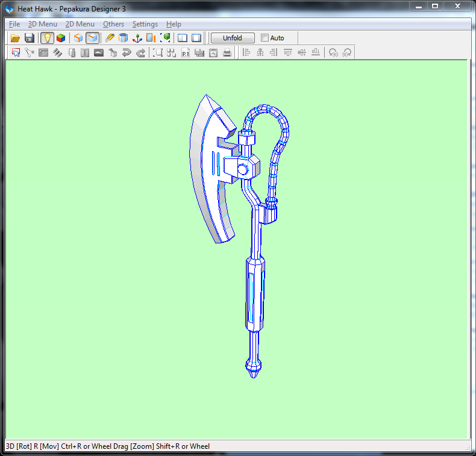Open the File menu
The width and height of the screenshot is (476, 456).
coord(14,24)
